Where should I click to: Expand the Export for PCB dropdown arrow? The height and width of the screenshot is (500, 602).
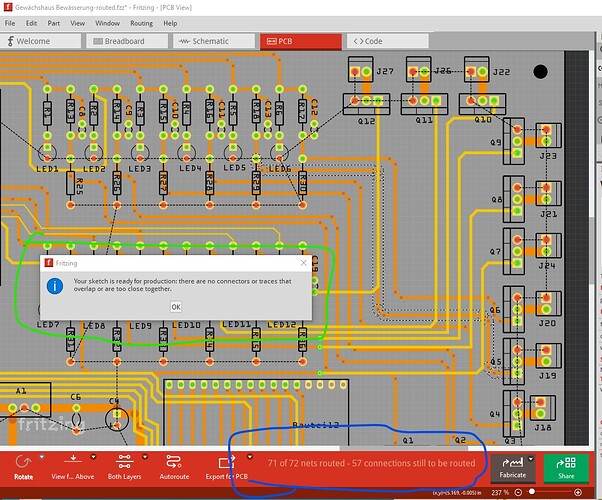tap(250, 457)
